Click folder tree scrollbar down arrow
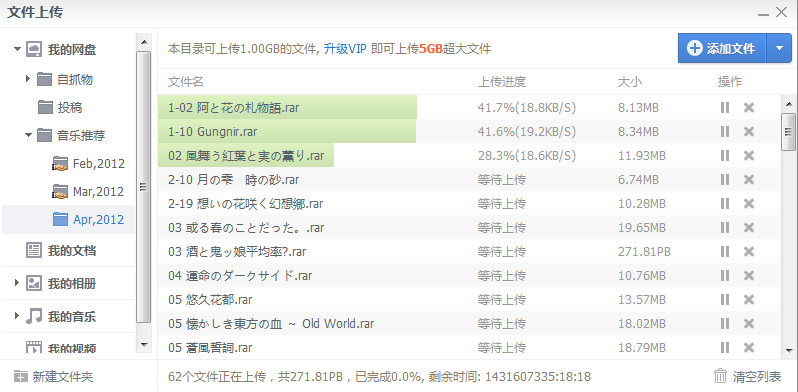The width and height of the screenshot is (798, 392). tap(144, 345)
